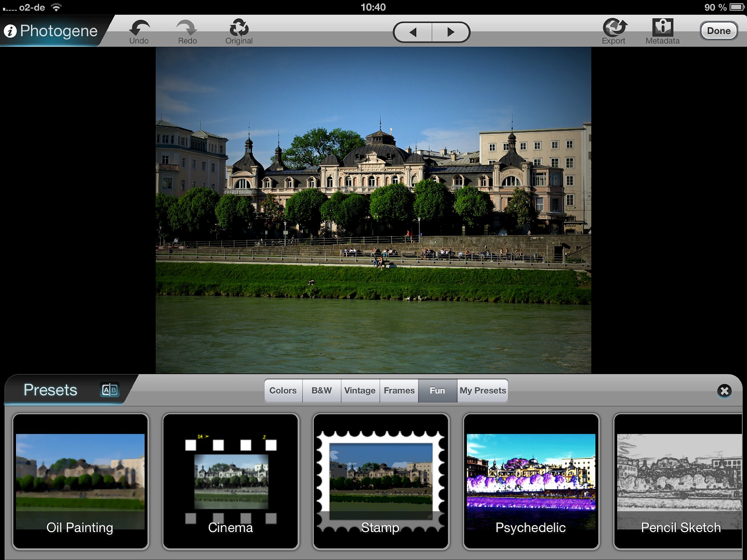Apply the Oil Painting preset
The image size is (747, 560).
[x=80, y=481]
